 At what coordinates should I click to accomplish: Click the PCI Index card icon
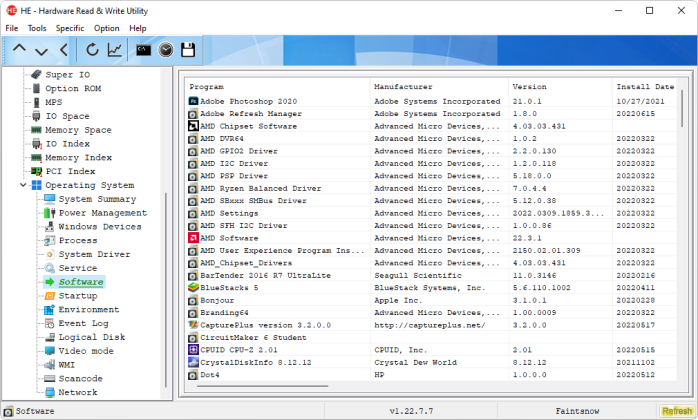[37, 171]
